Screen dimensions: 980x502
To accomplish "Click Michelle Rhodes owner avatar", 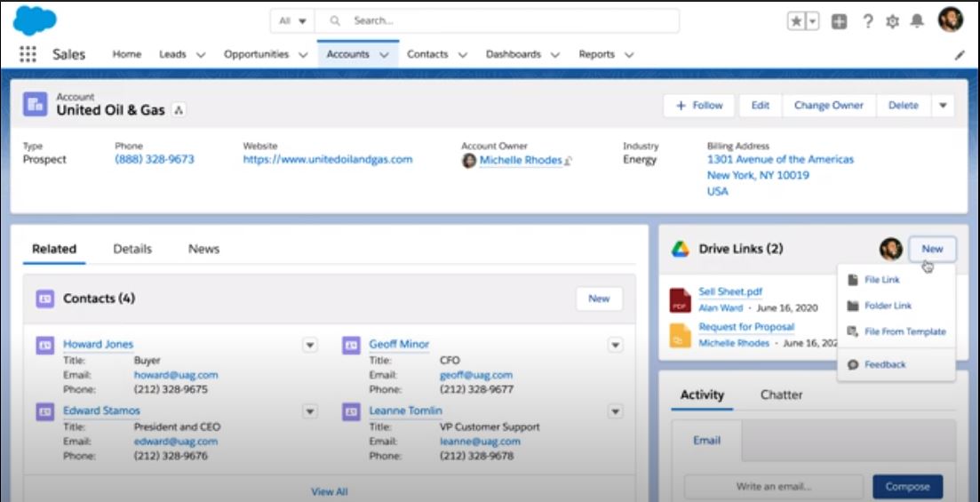I will [469, 161].
